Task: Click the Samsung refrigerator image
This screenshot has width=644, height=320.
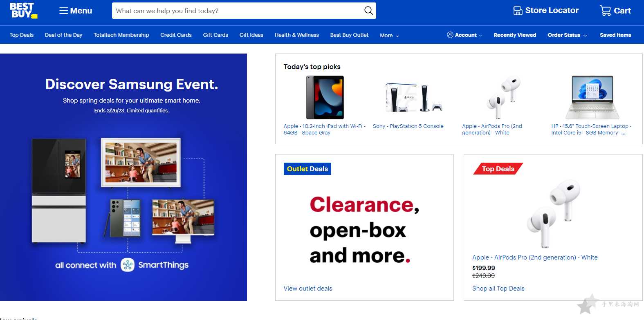Action: (59, 191)
